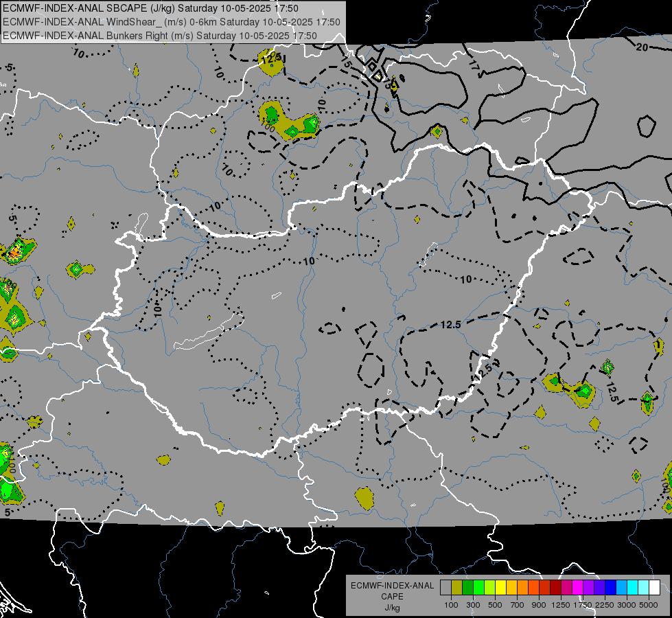Click the 1250 legend tick label
This screenshot has width=672, height=618.
click(x=561, y=605)
